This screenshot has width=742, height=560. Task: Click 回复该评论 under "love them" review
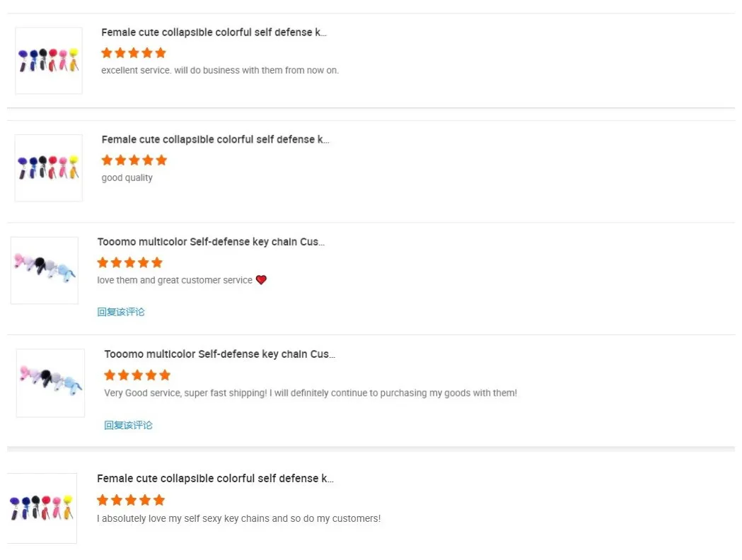click(121, 312)
